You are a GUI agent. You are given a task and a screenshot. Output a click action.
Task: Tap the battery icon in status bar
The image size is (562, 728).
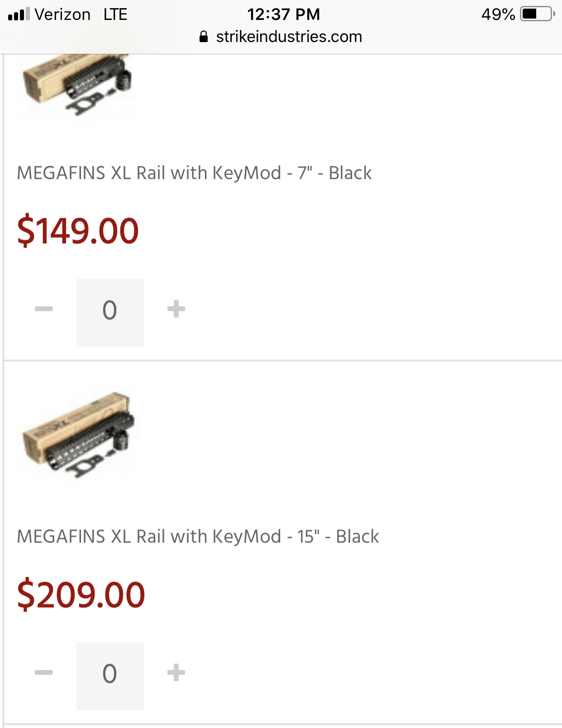[537, 14]
